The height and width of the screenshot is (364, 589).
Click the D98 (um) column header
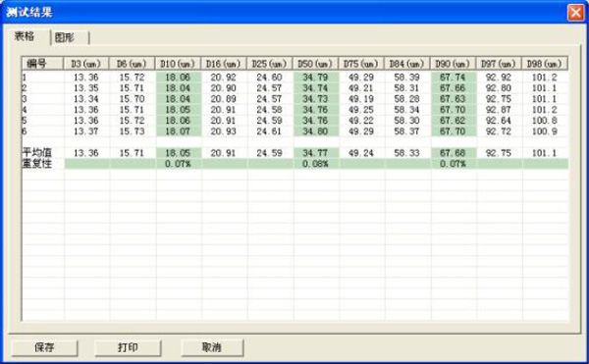[x=545, y=64]
